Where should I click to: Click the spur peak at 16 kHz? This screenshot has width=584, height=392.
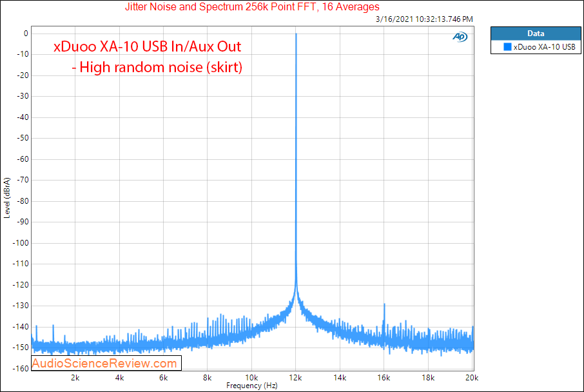[x=384, y=304]
